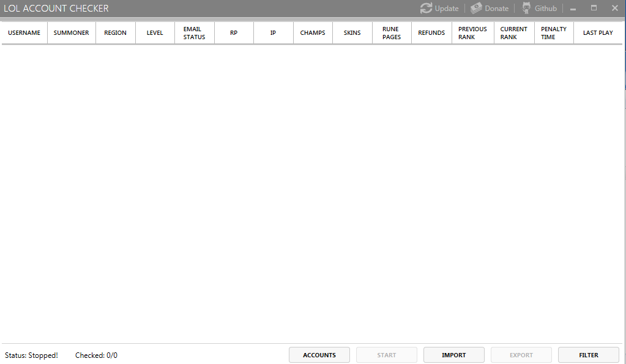
Task: Sort by REFUNDS column header
Action: [x=431, y=32]
